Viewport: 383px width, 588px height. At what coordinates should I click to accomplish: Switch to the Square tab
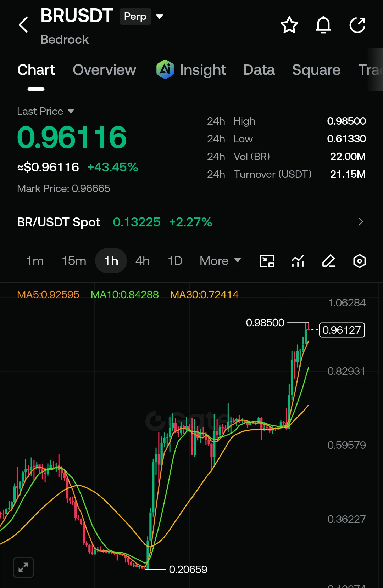coord(316,70)
